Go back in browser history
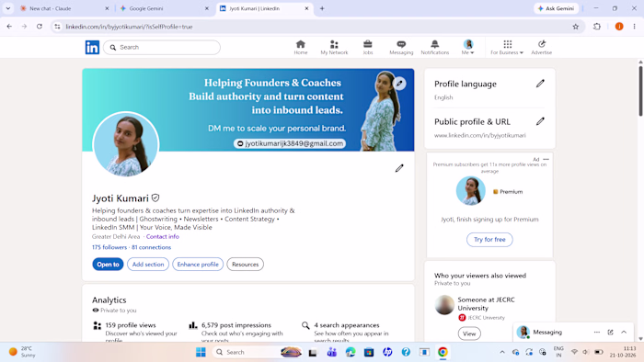 pos(9,27)
